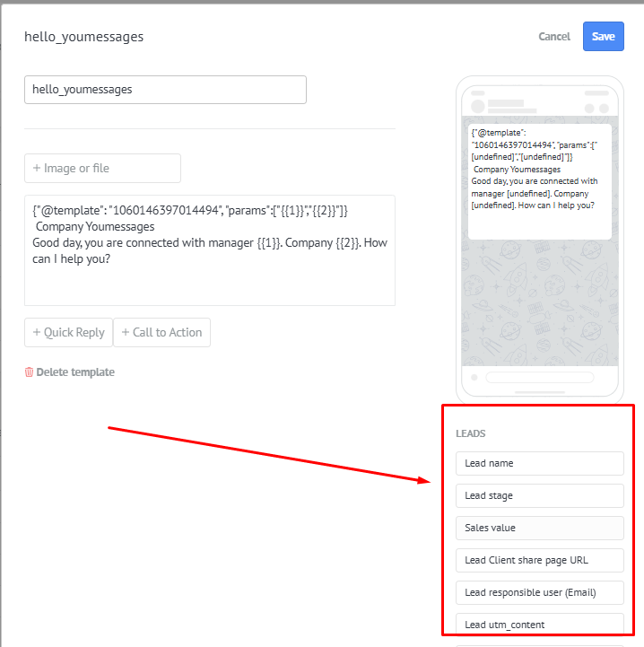Click the trash icon beside Delete template
Viewport: 644px width, 647px height.
click(29, 372)
